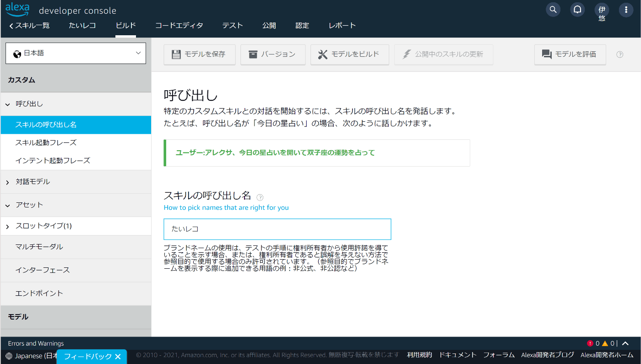Click the help icon next to スキルの呼び出し名 heading
Screen dimensions: 641x364
(x=260, y=197)
